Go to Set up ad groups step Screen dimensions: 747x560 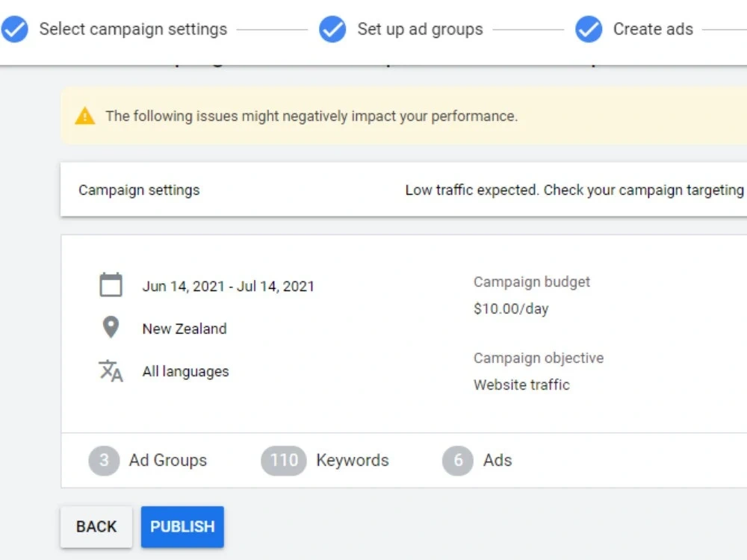(420, 29)
